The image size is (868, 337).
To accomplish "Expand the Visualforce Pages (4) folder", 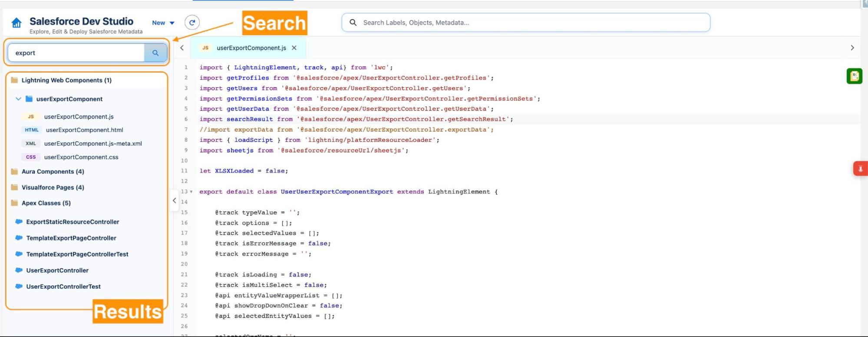I will pyautogui.click(x=53, y=187).
